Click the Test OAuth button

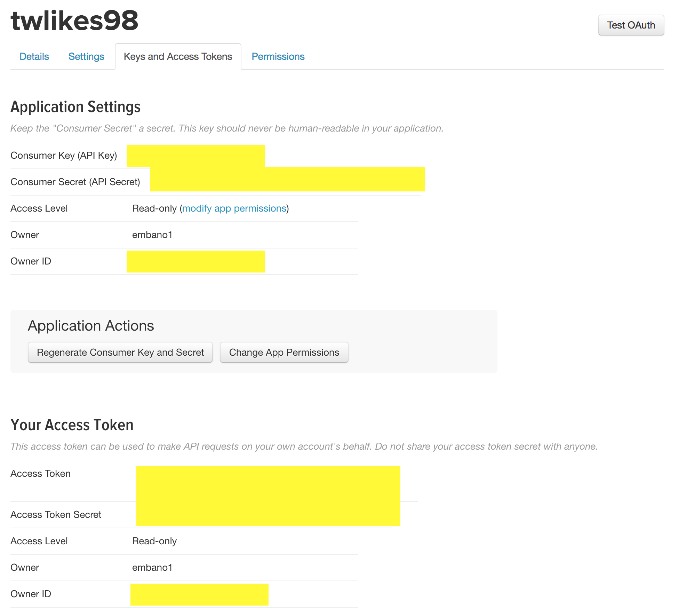(631, 25)
